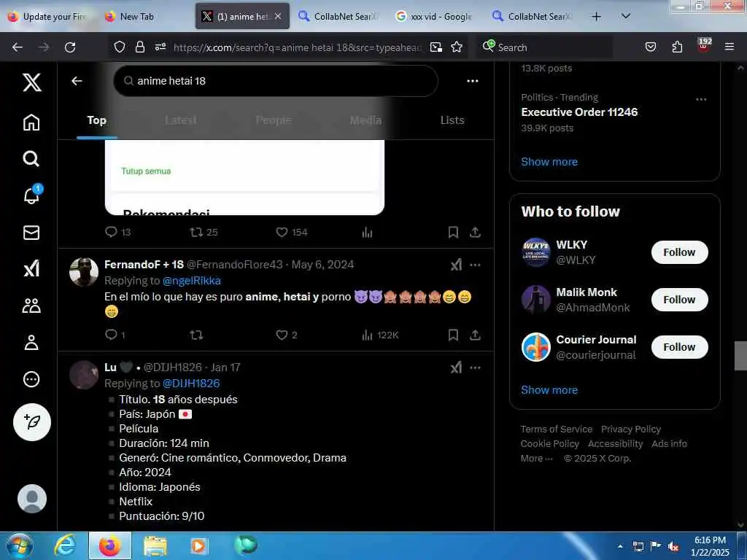The height and width of the screenshot is (560, 747).
Task: Follow Malik Monk account
Action: [679, 300]
